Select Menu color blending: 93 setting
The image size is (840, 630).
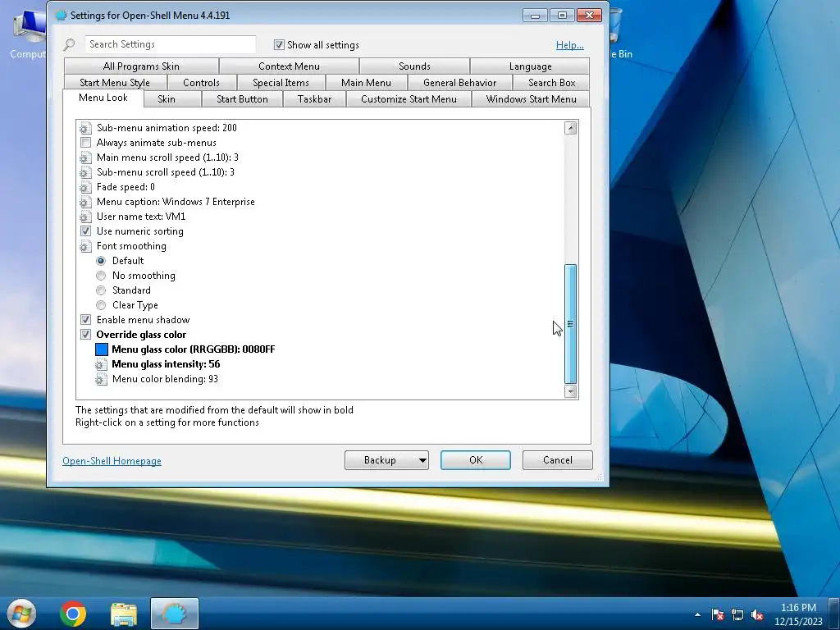(x=165, y=379)
